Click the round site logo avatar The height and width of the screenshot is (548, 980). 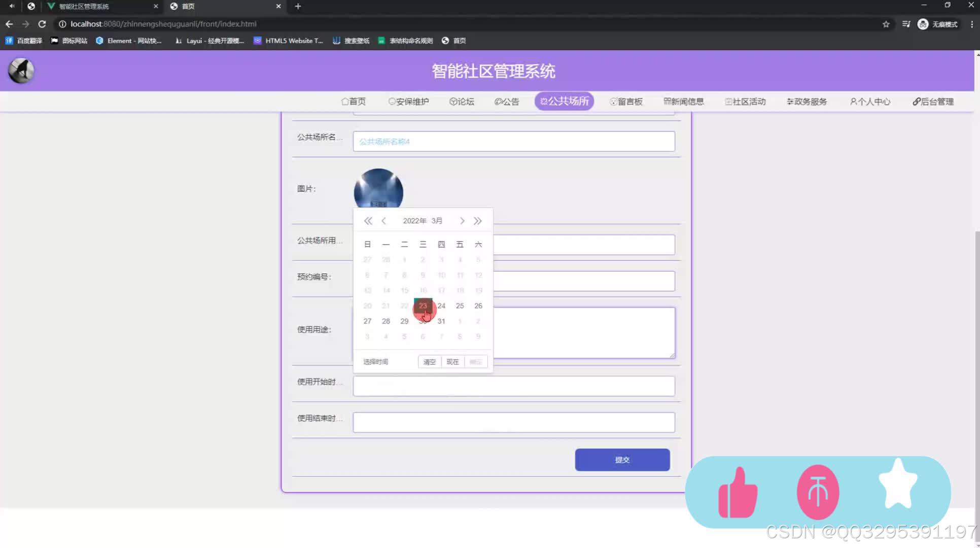click(21, 71)
